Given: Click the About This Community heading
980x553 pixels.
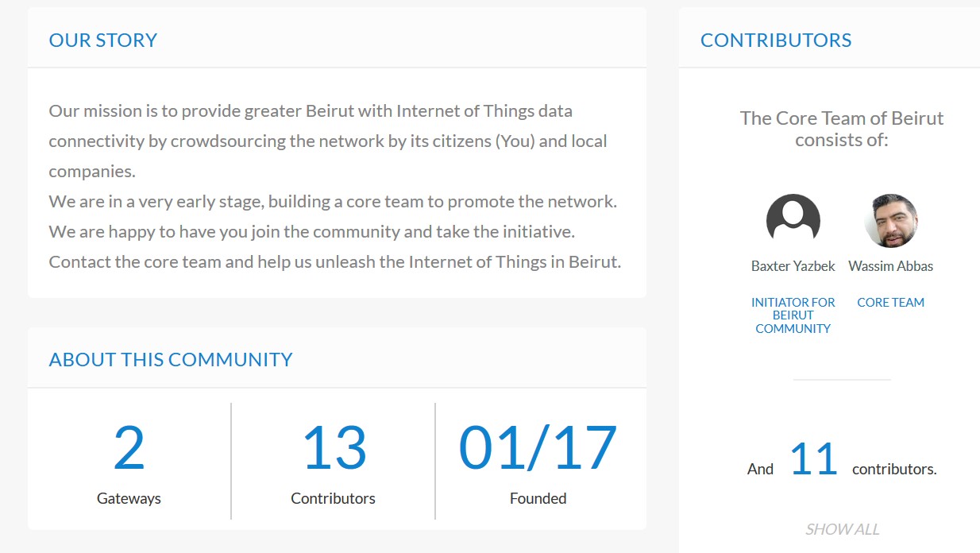Looking at the screenshot, I should 171,360.
